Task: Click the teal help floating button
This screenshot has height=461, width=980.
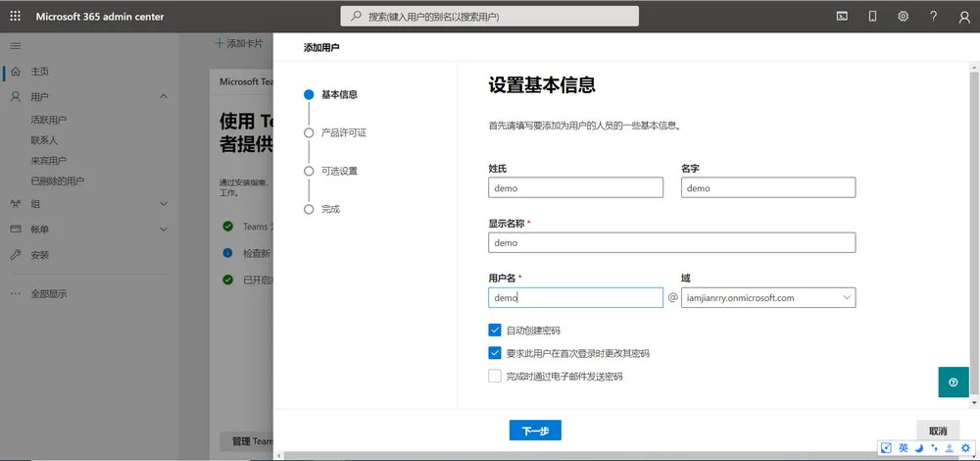Action: tap(953, 382)
